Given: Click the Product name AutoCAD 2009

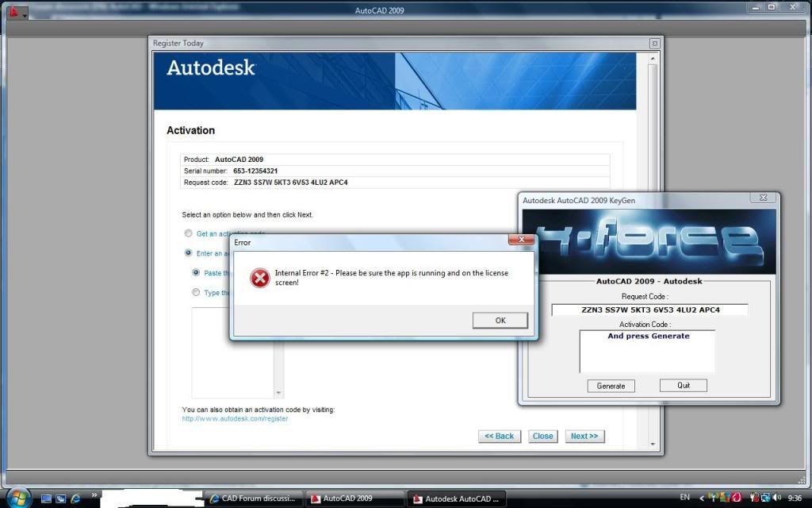Looking at the screenshot, I should coord(239,160).
